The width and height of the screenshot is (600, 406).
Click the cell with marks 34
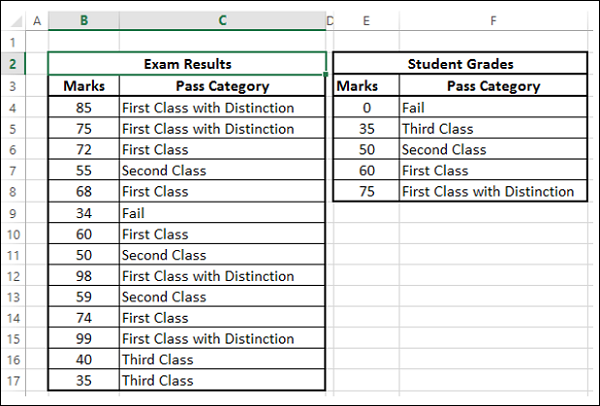pos(84,212)
